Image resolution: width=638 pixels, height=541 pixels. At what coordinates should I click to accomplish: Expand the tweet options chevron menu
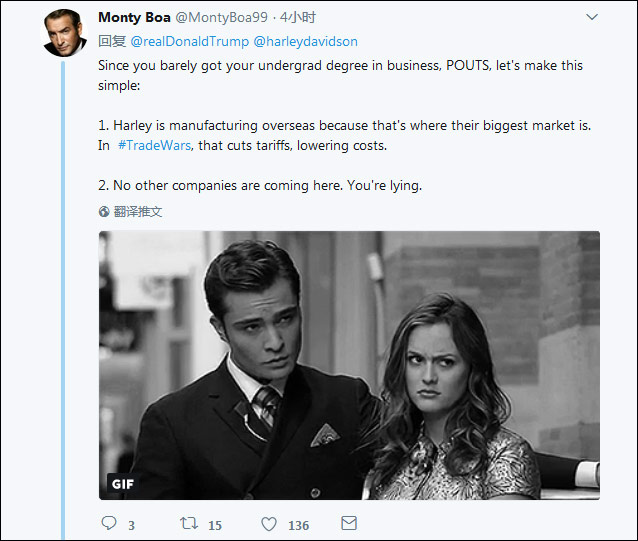pos(592,17)
